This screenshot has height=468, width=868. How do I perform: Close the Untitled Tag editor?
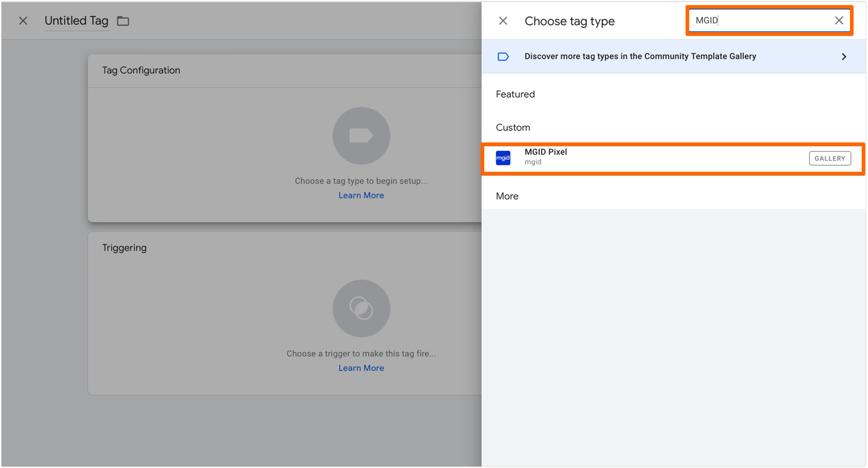(x=23, y=21)
